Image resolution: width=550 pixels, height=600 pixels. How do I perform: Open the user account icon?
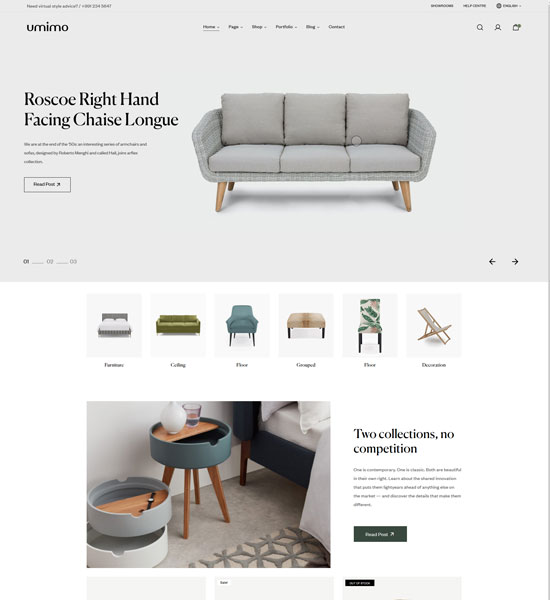pyautogui.click(x=498, y=27)
